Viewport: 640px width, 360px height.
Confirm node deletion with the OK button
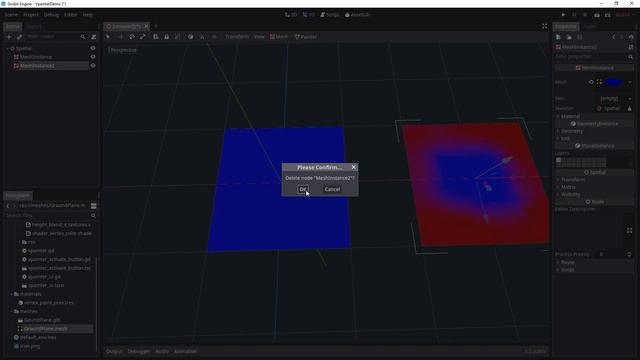point(302,189)
